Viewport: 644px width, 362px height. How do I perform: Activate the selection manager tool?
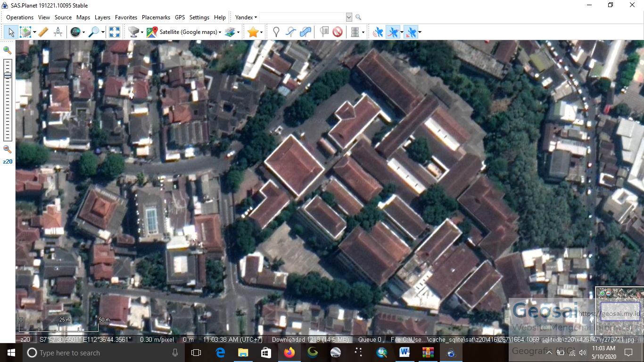pyautogui.click(x=25, y=32)
